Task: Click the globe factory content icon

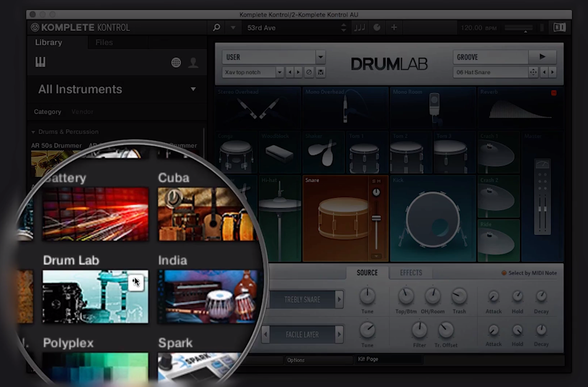Action: 176,62
